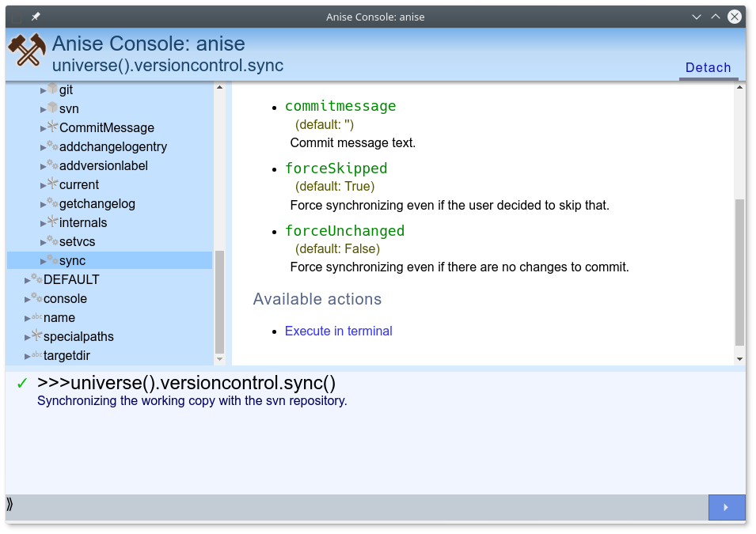The image size is (756, 534).
Task: Expand the DEFAULT tree node
Action: coord(27,280)
